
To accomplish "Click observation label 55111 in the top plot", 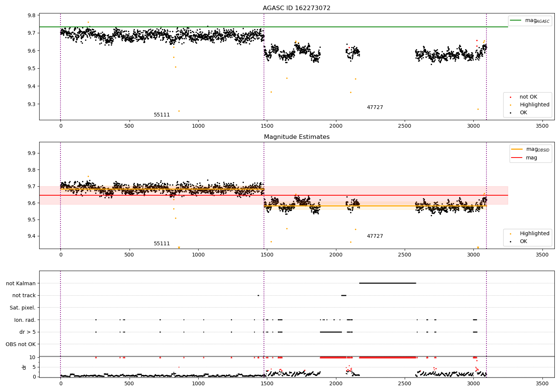I will tap(162, 115).
